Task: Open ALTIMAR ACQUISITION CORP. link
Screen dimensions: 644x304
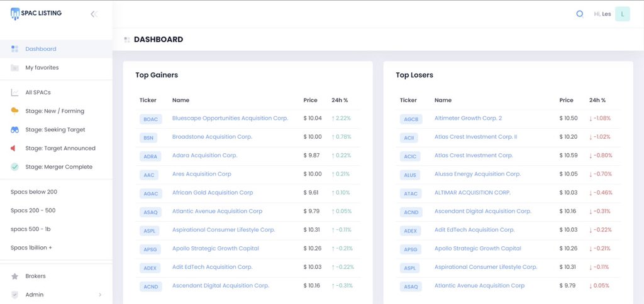Action: (473, 192)
